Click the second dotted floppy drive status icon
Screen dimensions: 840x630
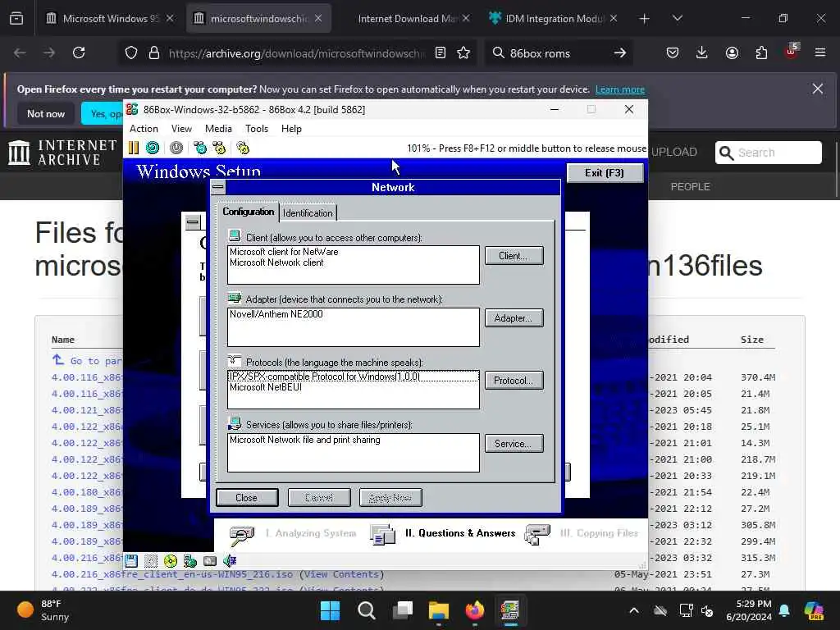click(151, 561)
